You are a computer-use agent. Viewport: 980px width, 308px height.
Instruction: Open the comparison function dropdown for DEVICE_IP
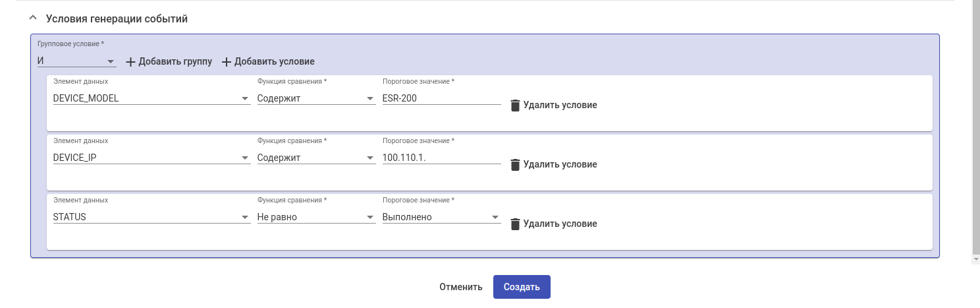click(x=315, y=158)
